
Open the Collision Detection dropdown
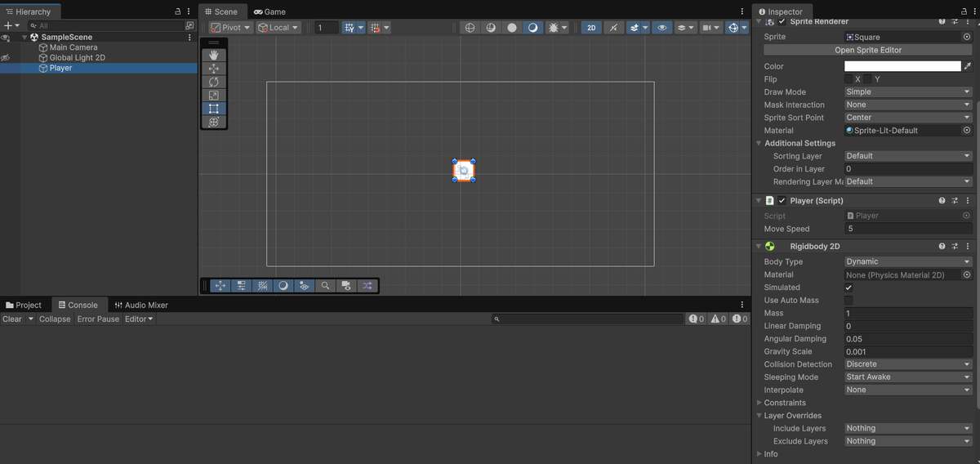point(908,364)
